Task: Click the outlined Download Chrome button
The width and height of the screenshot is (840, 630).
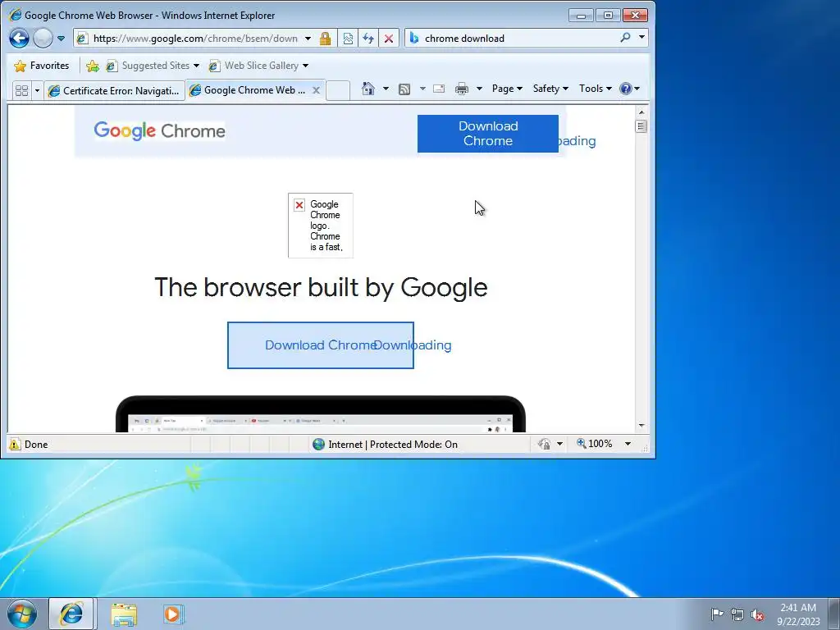Action: click(x=321, y=345)
